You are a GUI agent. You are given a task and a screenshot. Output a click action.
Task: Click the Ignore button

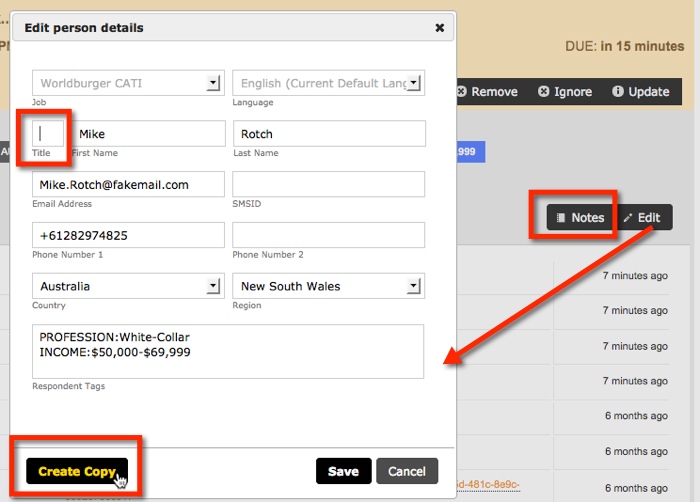[x=565, y=91]
